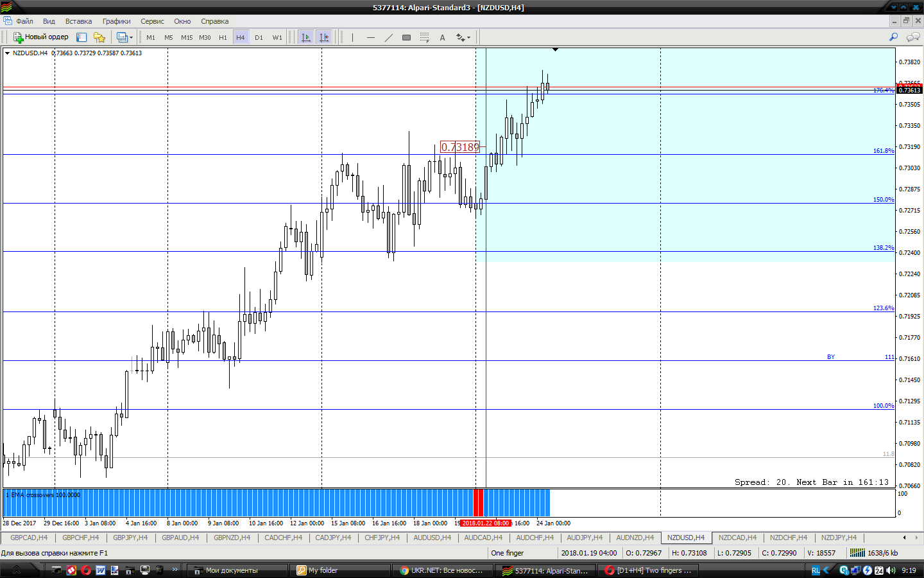Click the red 2018.01.22 08:00 time marker
Image resolution: width=924 pixels, height=578 pixels.
[x=486, y=523]
